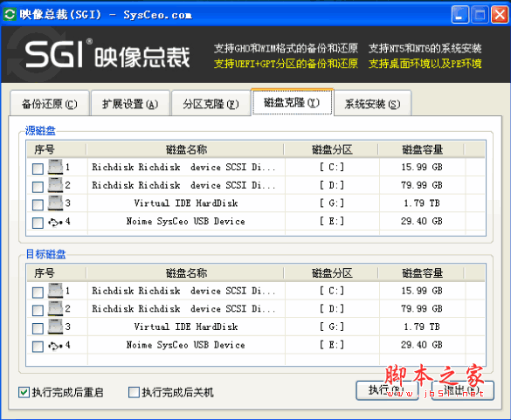Click source capacity 29.40 GB

point(422,221)
